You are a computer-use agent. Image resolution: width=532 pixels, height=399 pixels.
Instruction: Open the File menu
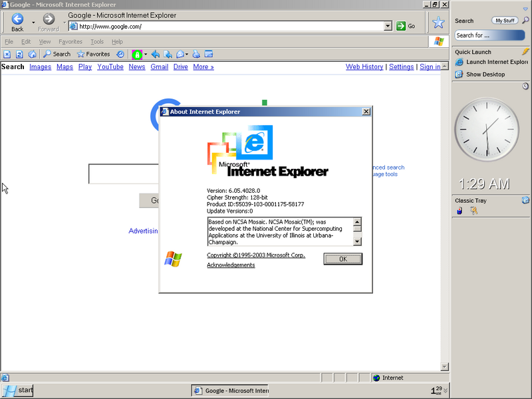click(x=9, y=42)
